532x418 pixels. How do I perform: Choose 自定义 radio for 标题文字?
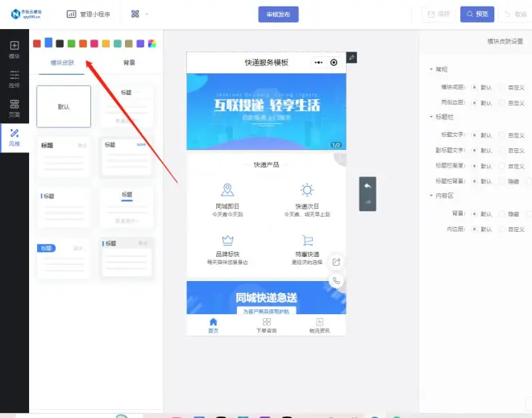point(502,135)
